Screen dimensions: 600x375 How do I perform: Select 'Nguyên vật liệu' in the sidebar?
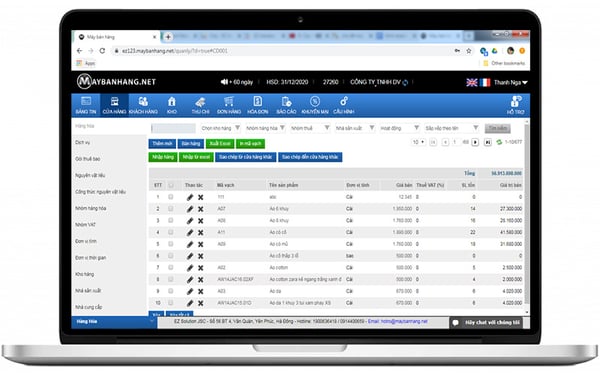tap(90, 175)
